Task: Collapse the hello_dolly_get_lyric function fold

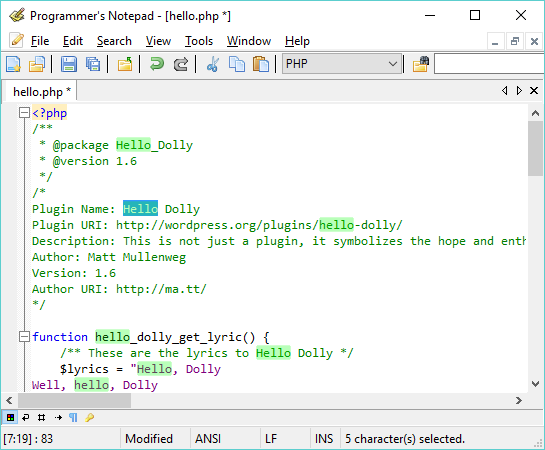Action: 24,336
